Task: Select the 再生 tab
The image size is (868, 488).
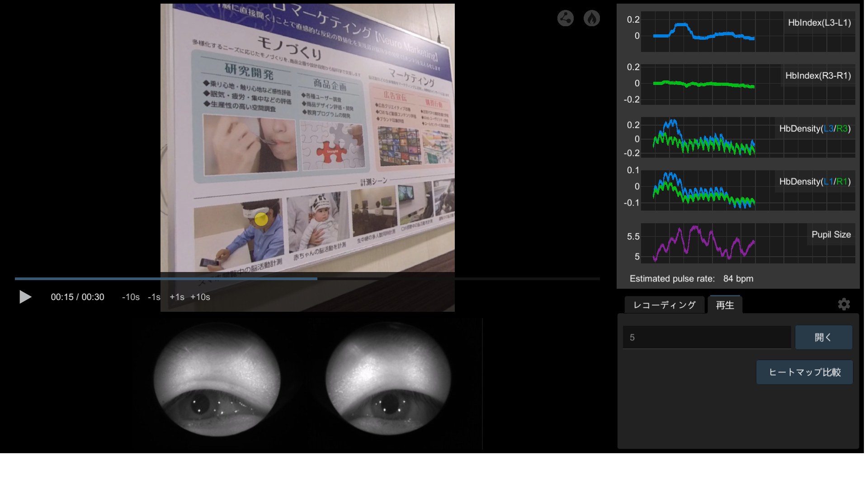Action: (x=725, y=305)
